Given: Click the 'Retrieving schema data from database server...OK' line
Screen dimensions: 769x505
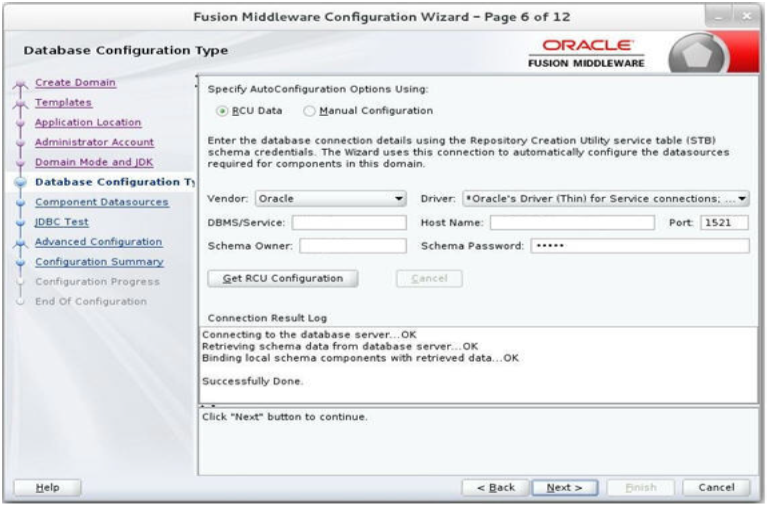Looking at the screenshot, I should (x=340, y=347).
